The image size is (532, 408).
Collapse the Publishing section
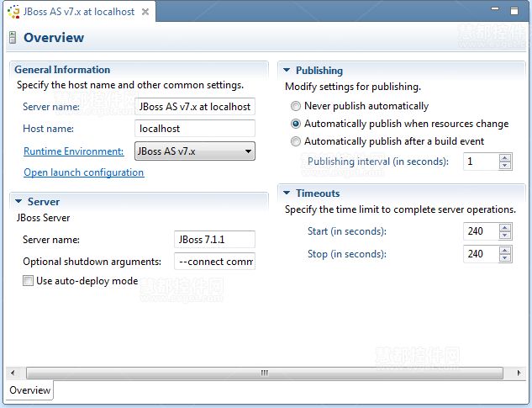(287, 70)
